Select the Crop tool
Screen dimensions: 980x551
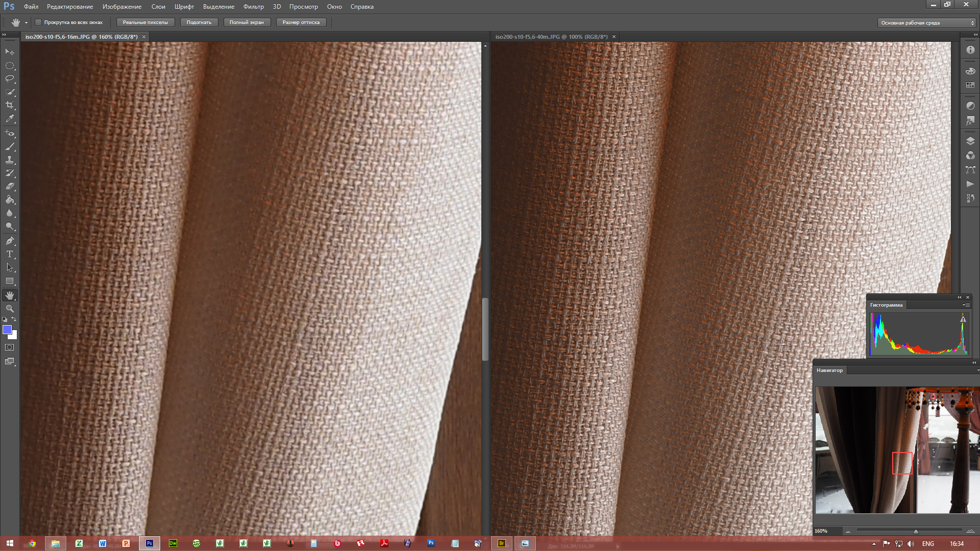pos(10,105)
